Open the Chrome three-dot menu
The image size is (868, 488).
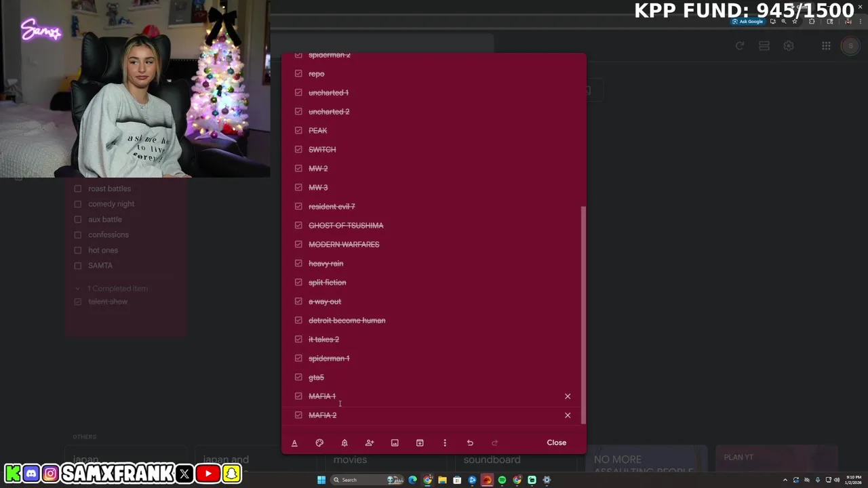[859, 22]
